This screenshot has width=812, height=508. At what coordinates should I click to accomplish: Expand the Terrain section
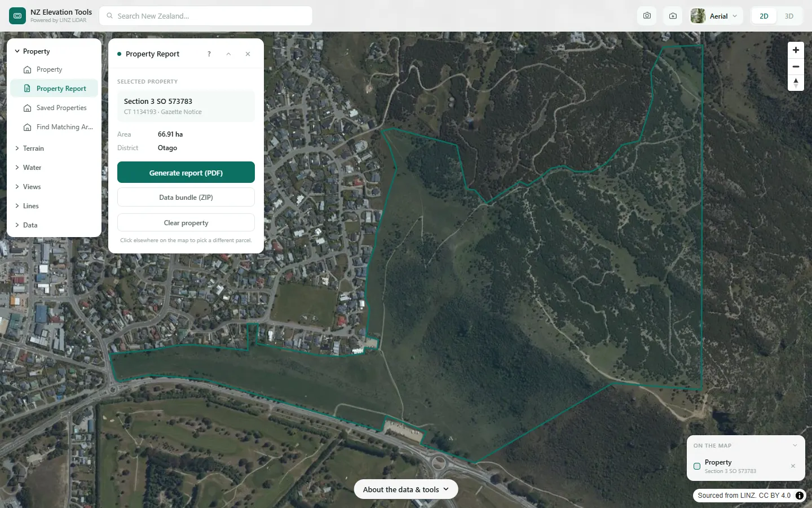tap(54, 148)
